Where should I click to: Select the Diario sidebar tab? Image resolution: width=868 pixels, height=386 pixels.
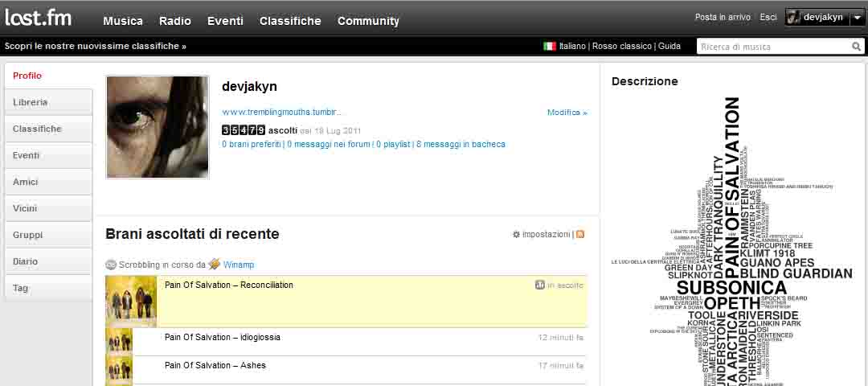(x=49, y=261)
